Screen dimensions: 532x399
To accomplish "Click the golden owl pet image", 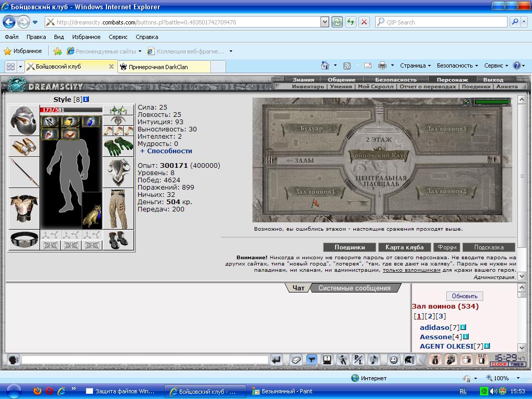I will tap(92, 210).
